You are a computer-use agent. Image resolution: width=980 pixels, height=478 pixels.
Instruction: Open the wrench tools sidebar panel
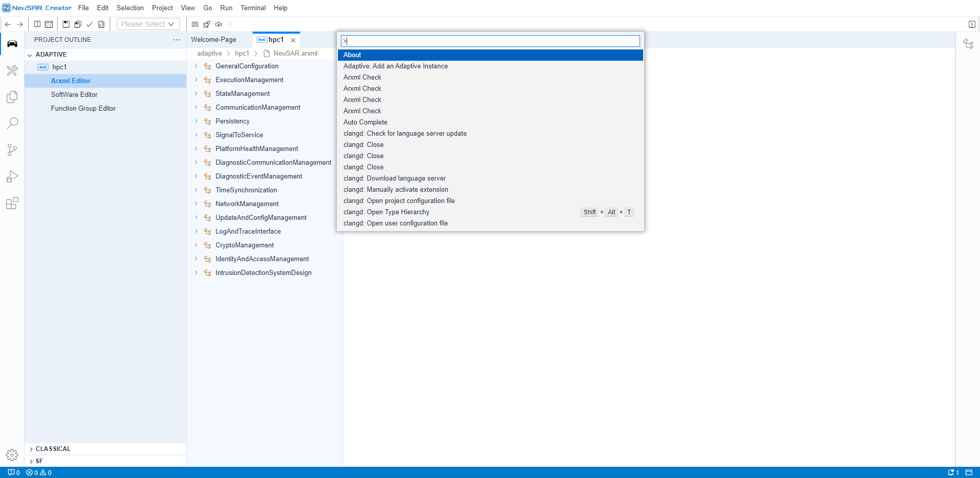pyautogui.click(x=12, y=70)
